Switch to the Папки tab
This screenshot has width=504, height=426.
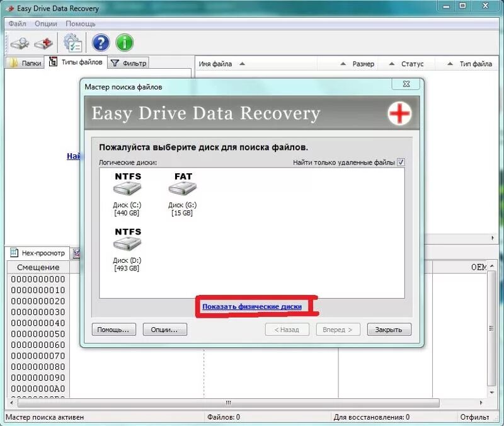pyautogui.click(x=25, y=63)
